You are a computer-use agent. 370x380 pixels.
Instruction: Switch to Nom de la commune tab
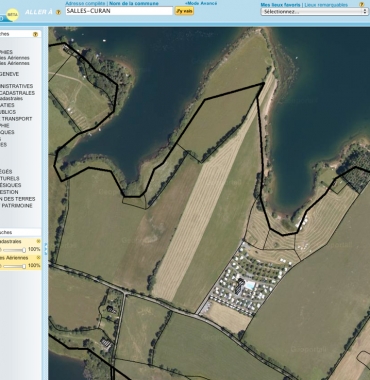point(134,3)
